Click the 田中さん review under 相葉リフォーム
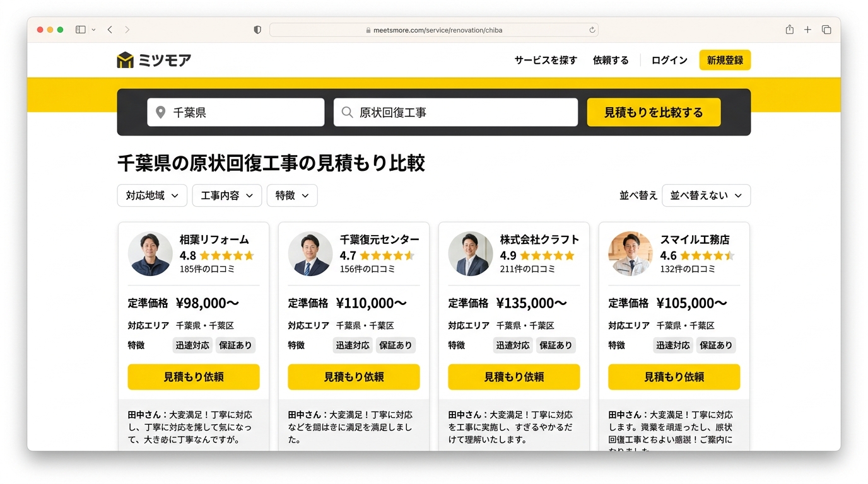This screenshot has height=484, width=868. coord(191,427)
